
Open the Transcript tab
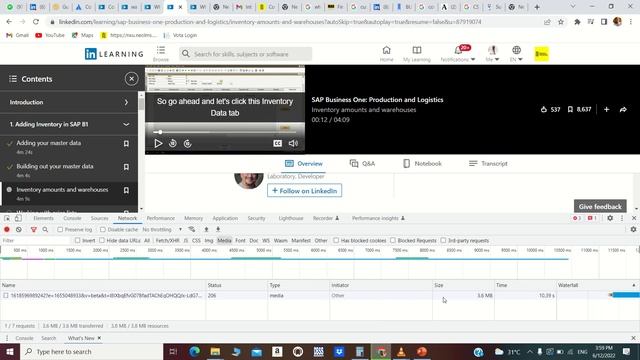pyautogui.click(x=488, y=164)
